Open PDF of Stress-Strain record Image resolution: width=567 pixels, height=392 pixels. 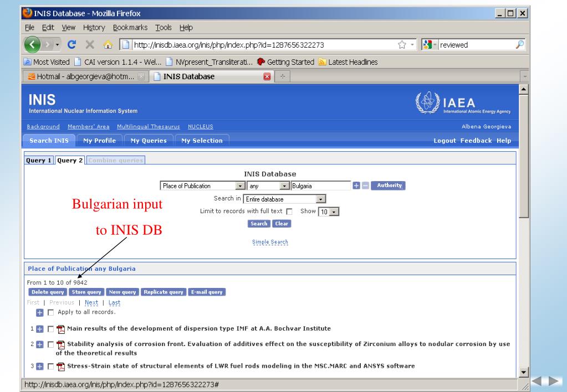(x=61, y=367)
